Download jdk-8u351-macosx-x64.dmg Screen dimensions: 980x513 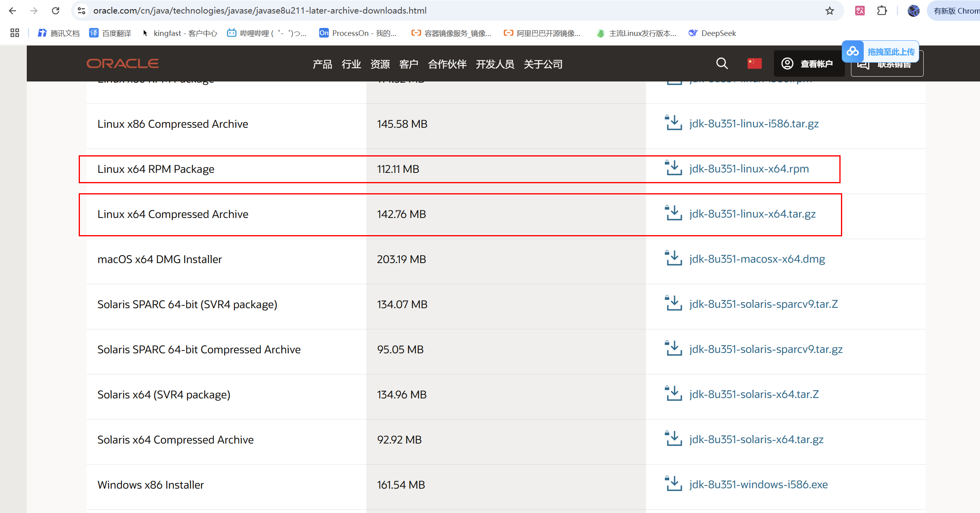click(757, 259)
